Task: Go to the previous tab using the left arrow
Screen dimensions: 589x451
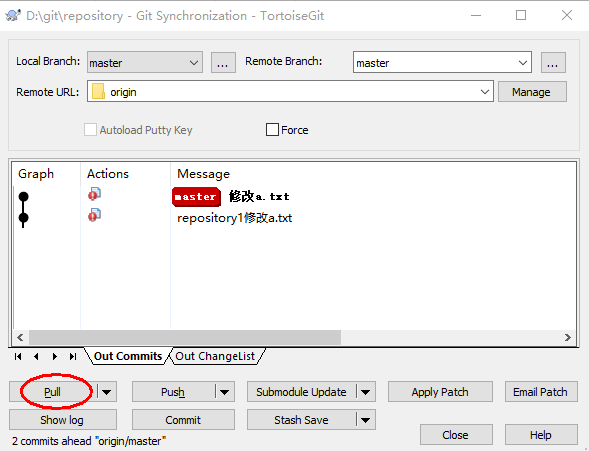Action: (x=36, y=356)
